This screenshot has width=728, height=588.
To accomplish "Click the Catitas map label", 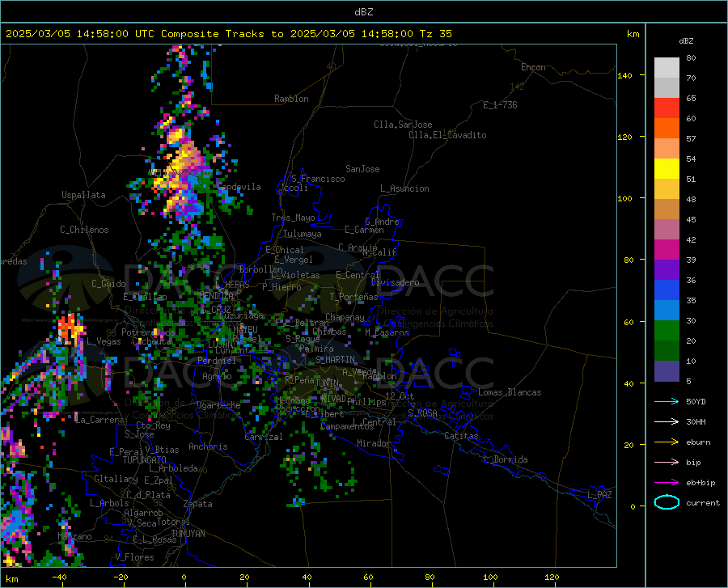I will (461, 436).
